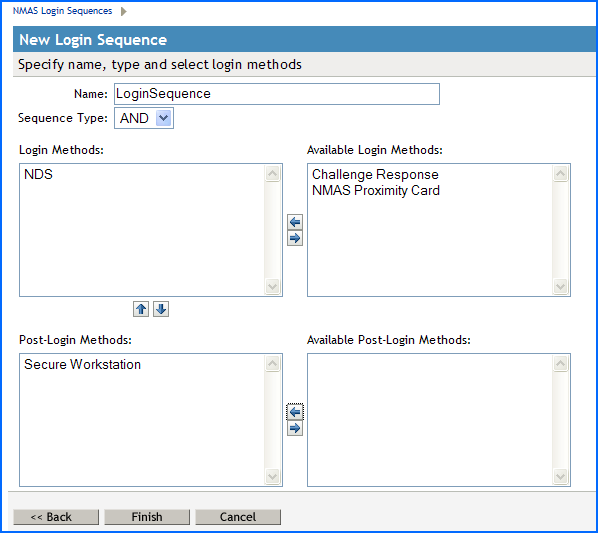Click Available Post-Login Methods scroll-down arrow
The image size is (598, 533).
tap(560, 476)
